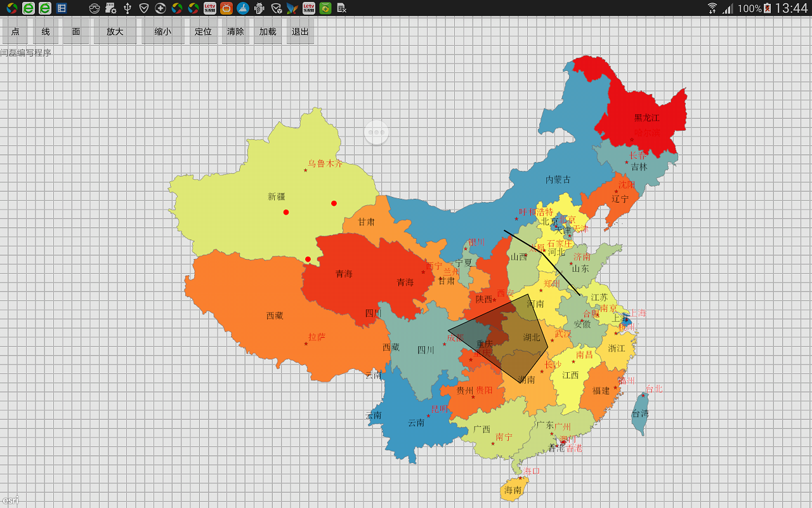
Task: Open the circled plus notification icon
Action: pos(160,8)
